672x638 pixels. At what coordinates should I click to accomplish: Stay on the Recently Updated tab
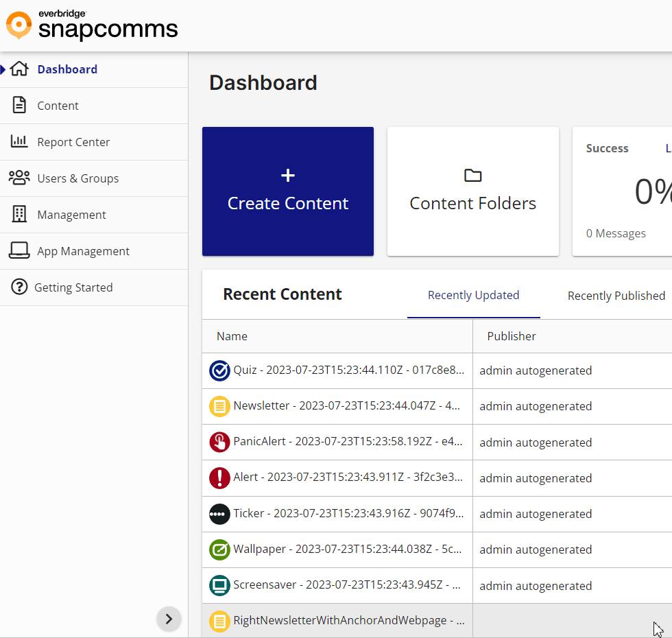tap(473, 295)
